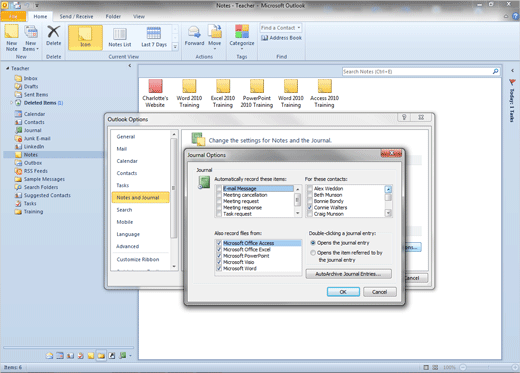Switch to the Home tab
The image size is (520, 373).
pyautogui.click(x=40, y=16)
